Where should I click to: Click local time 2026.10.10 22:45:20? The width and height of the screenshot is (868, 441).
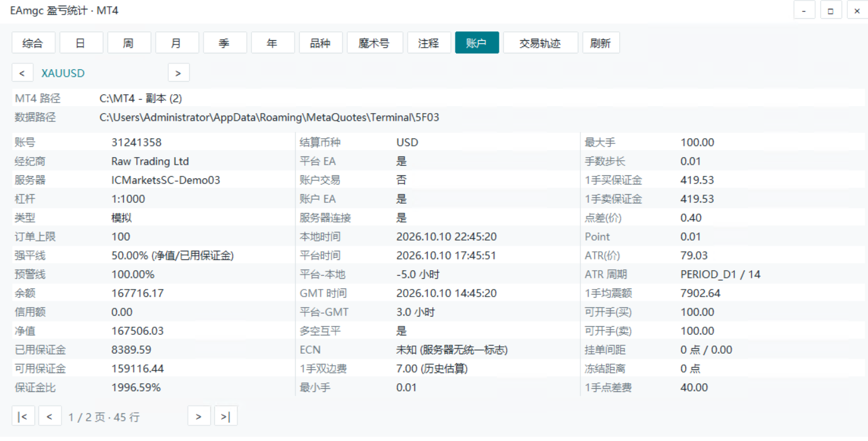[x=447, y=237]
